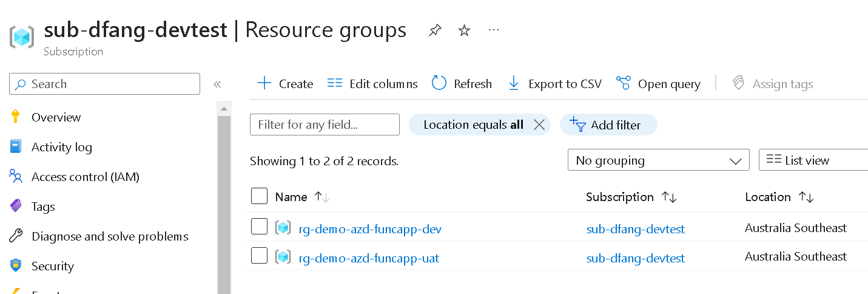This screenshot has width=868, height=294.
Task: Collapse the sidebar with double chevron
Action: [x=217, y=84]
